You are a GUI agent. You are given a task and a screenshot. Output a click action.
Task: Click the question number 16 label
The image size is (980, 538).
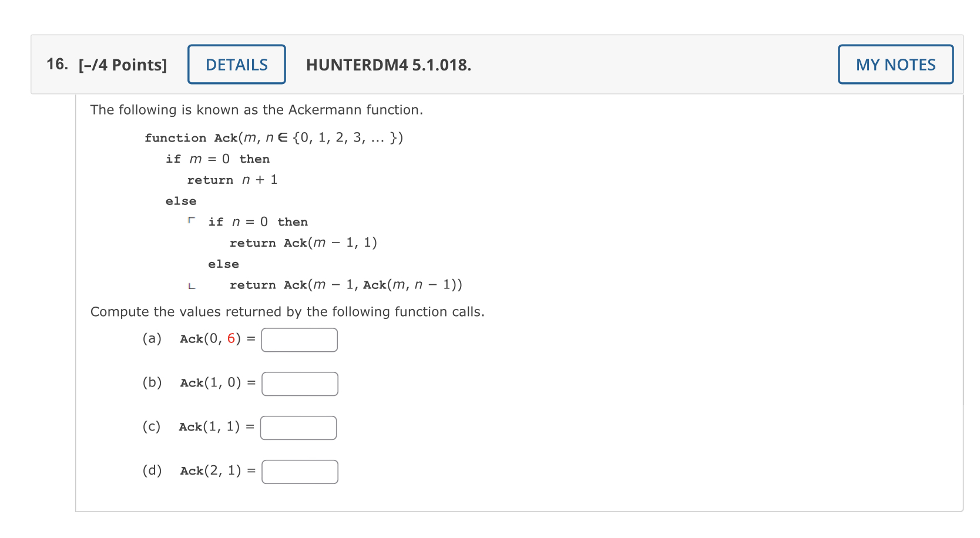tap(56, 63)
